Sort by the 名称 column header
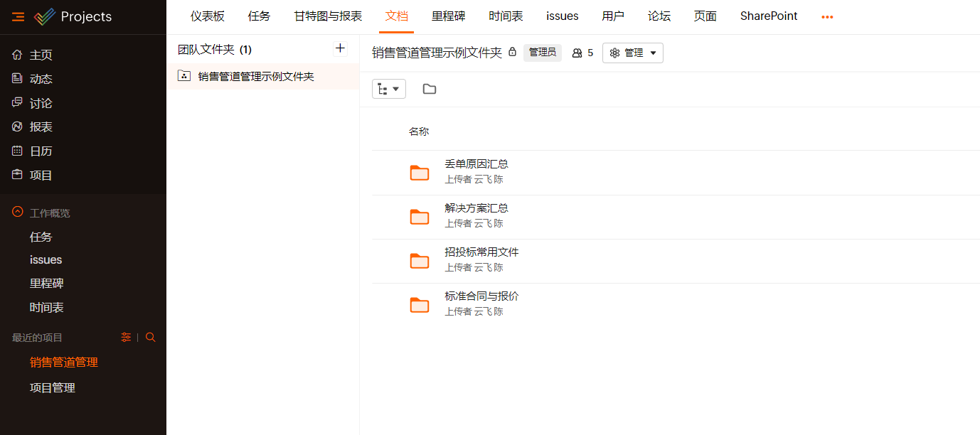980x435 pixels. (x=418, y=131)
